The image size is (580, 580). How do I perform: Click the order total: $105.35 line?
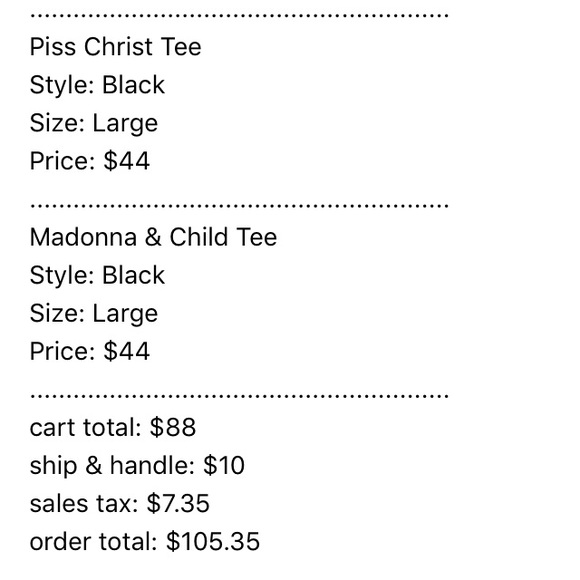click(x=145, y=542)
